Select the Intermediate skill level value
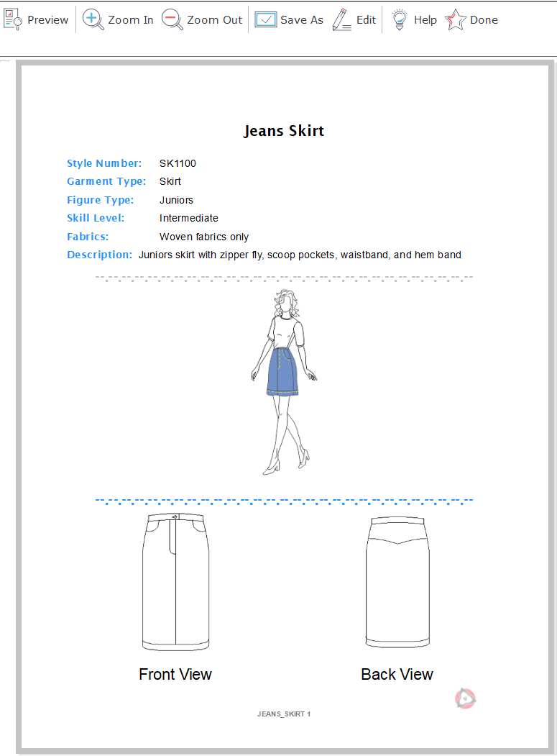 pyautogui.click(x=189, y=218)
